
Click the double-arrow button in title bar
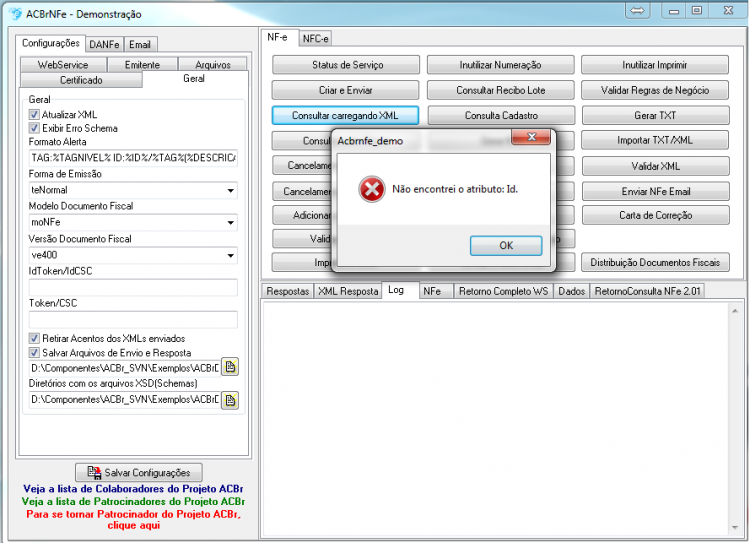(x=638, y=11)
